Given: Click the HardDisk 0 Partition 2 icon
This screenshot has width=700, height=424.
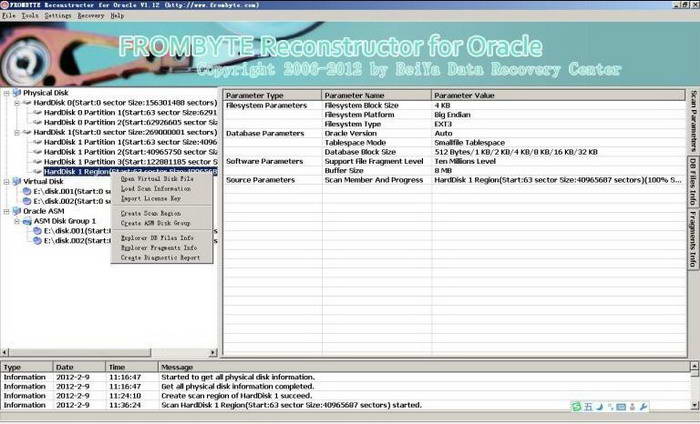Looking at the screenshot, I should [x=38, y=122].
